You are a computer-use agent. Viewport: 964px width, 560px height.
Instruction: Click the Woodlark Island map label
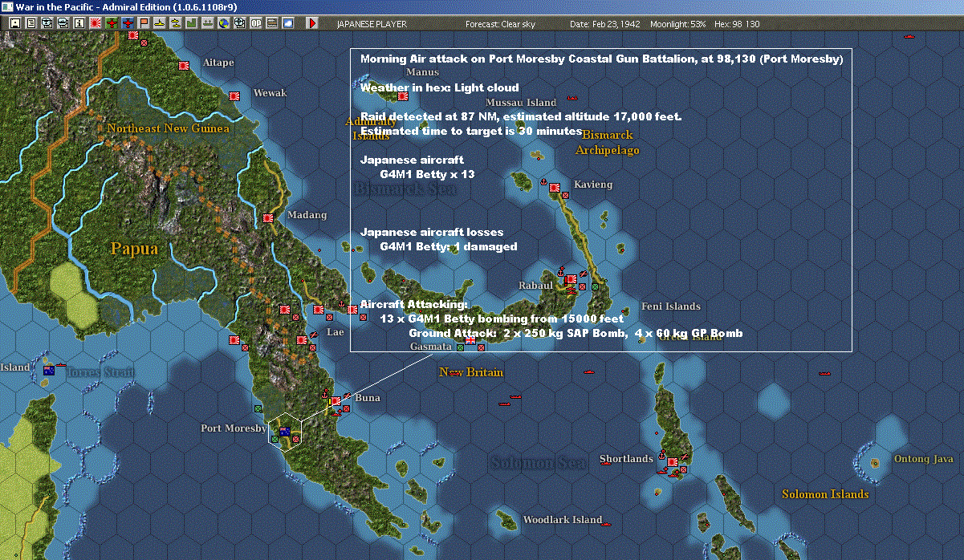click(563, 520)
